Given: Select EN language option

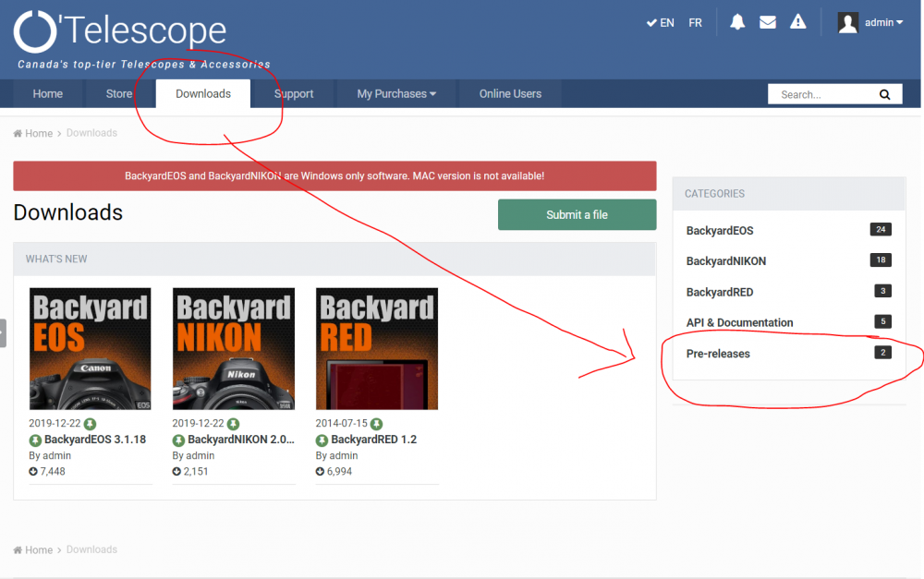Looking at the screenshot, I should (660, 23).
